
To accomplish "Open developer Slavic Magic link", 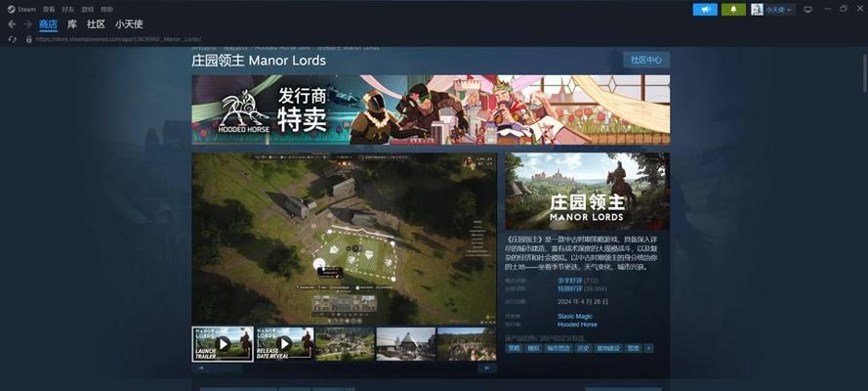I will point(575,317).
